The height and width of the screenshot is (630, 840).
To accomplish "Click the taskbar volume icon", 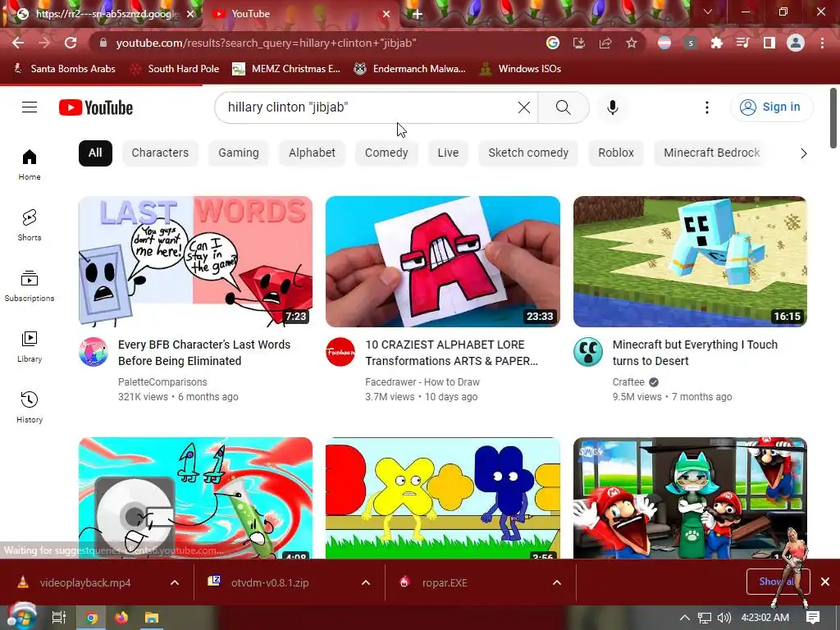I will [x=724, y=618].
